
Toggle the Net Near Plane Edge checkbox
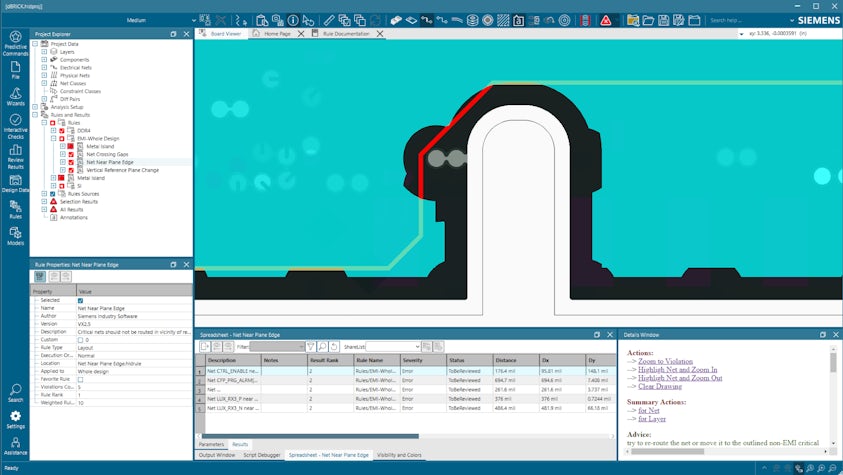click(70, 162)
